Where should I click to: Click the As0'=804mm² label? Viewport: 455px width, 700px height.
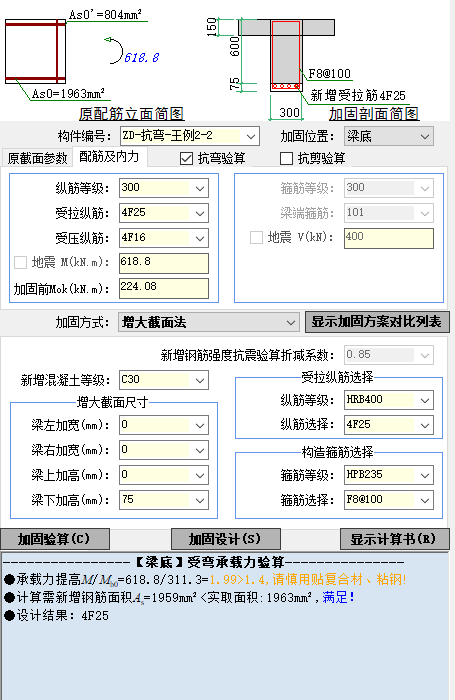[x=105, y=15]
